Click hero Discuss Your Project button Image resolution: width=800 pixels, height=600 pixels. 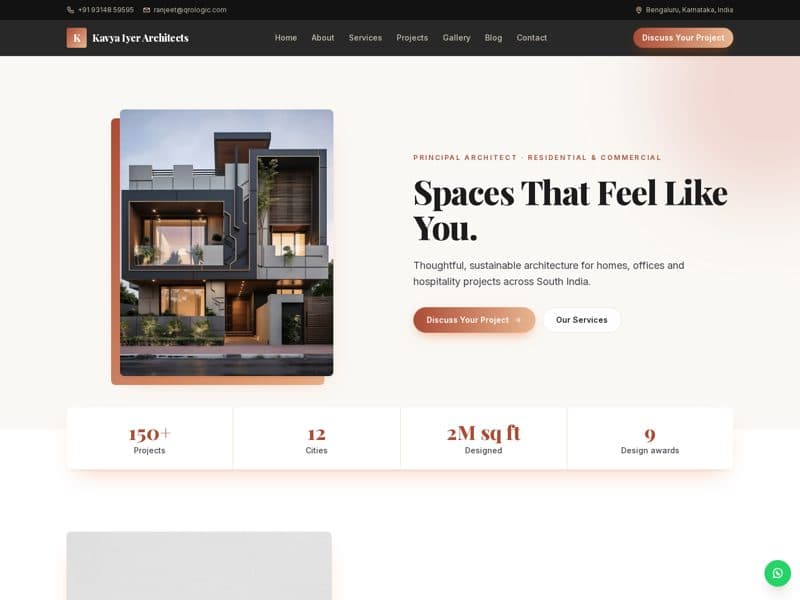coord(474,320)
